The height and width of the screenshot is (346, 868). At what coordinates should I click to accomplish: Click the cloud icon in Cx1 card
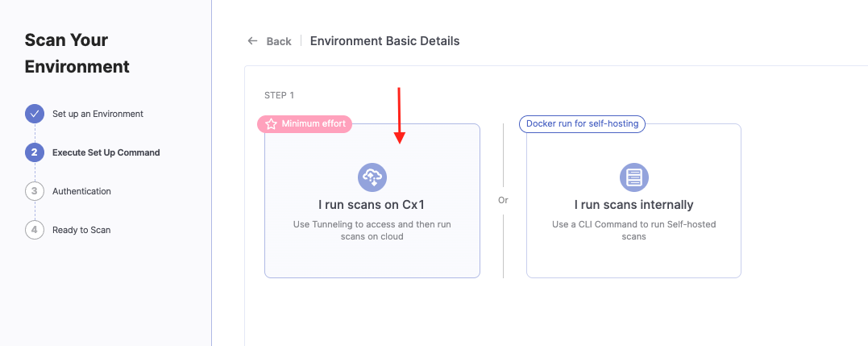(372, 177)
